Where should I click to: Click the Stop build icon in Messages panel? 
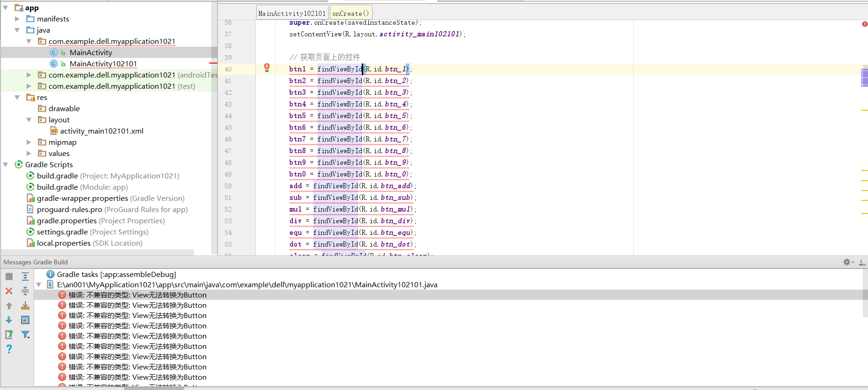[9, 277]
